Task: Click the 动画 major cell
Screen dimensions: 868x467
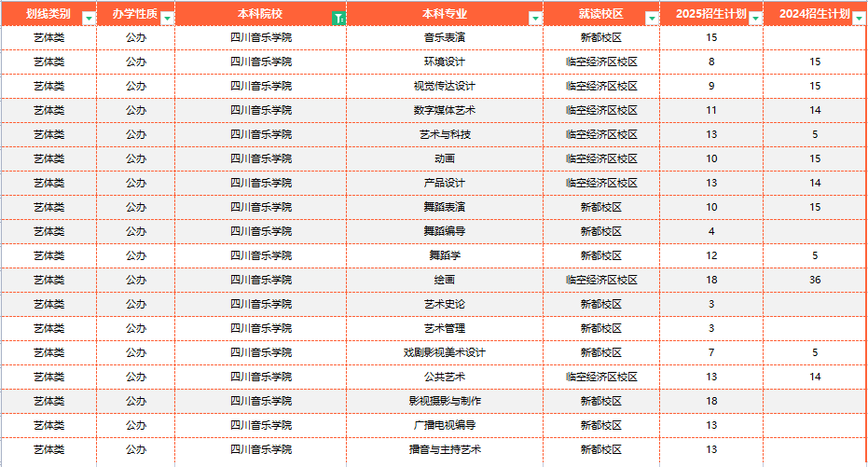Action: 445,158
